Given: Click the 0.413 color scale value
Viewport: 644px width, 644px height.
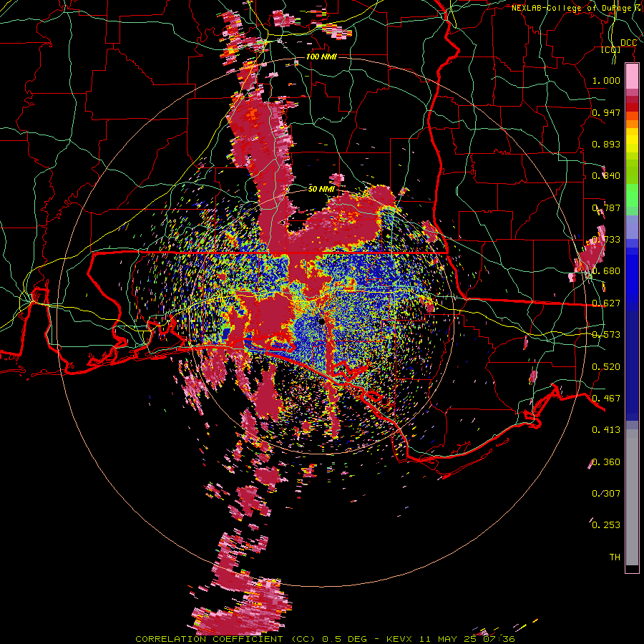Looking at the screenshot, I should click(606, 429).
